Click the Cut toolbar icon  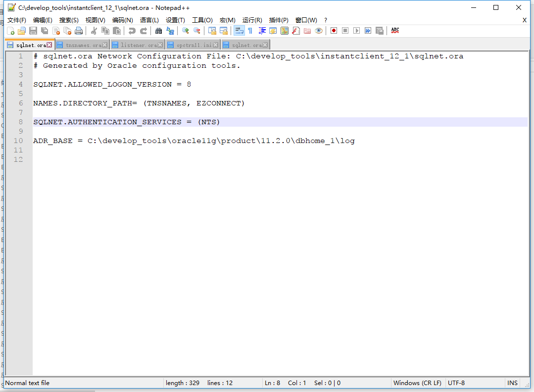[93, 31]
